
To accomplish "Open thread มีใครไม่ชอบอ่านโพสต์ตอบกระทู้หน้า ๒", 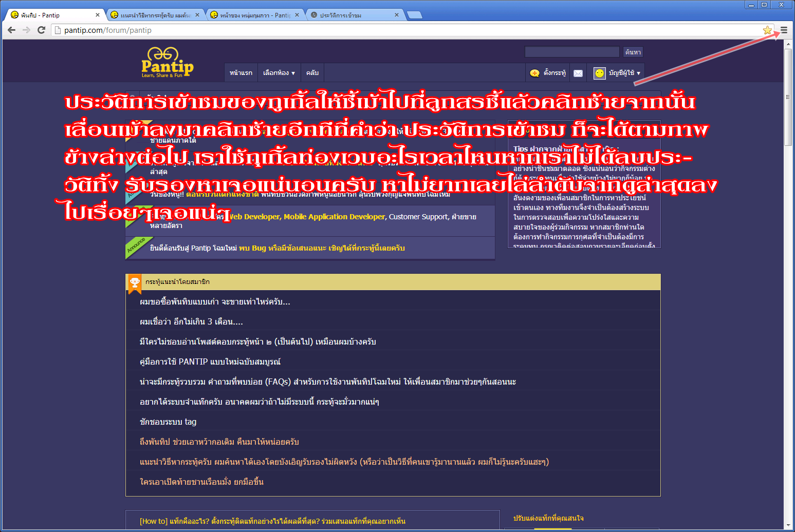I will (x=258, y=342).
